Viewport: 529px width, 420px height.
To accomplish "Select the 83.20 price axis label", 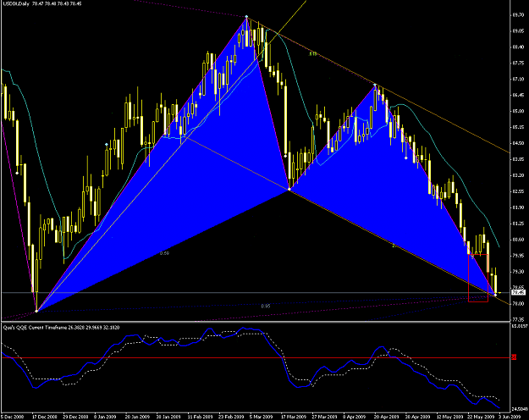I will point(518,175).
